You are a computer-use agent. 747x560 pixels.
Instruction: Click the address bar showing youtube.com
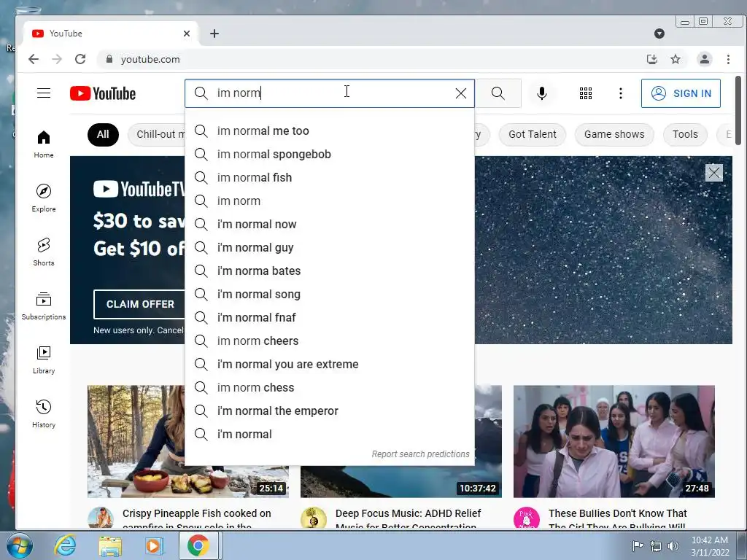tap(371, 59)
